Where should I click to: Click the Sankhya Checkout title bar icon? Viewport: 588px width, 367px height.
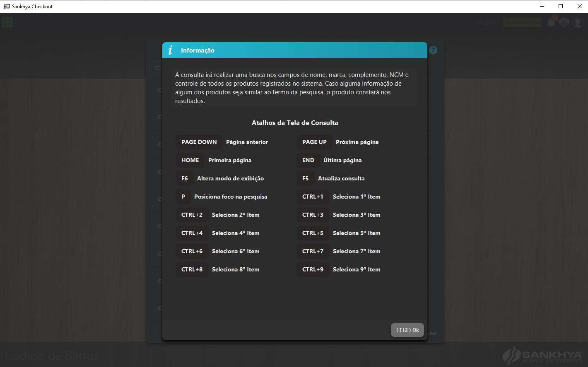pos(7,6)
